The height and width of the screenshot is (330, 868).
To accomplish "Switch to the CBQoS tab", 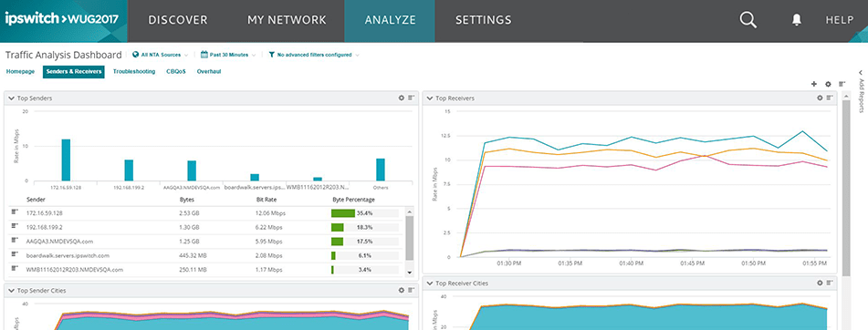I will (176, 71).
